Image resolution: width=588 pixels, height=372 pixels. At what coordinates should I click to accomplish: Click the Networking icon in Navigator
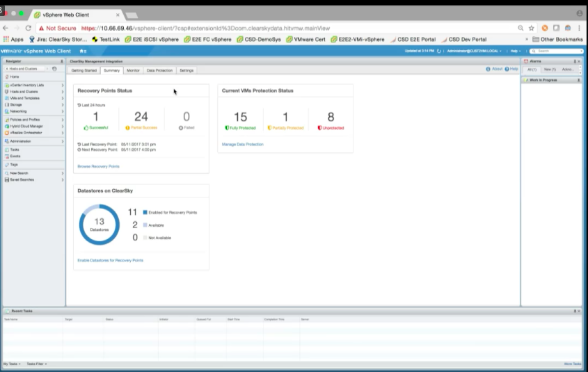click(x=7, y=112)
